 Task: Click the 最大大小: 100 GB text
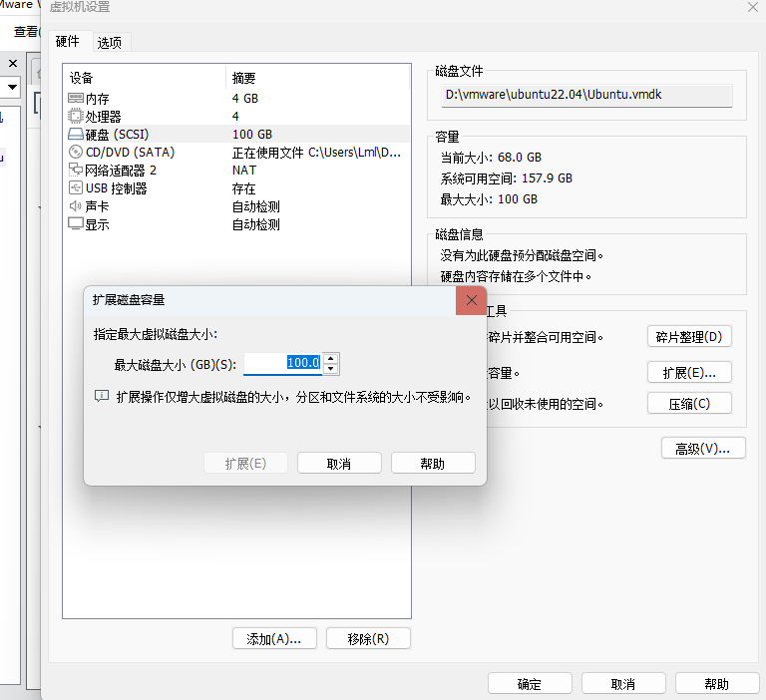point(489,199)
